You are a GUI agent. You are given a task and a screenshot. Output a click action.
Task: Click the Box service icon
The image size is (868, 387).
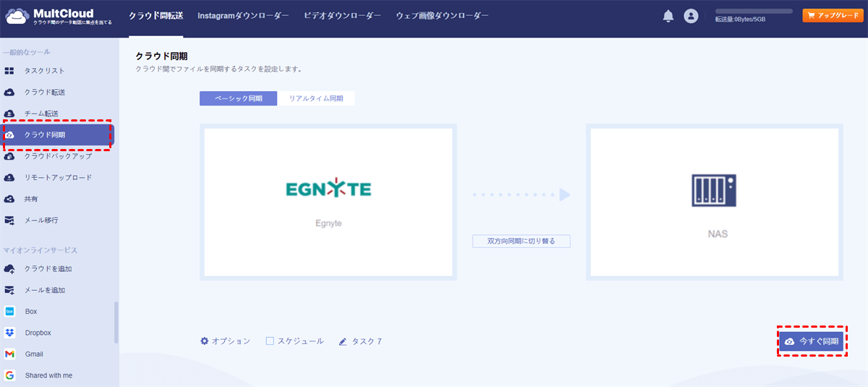[x=9, y=312]
